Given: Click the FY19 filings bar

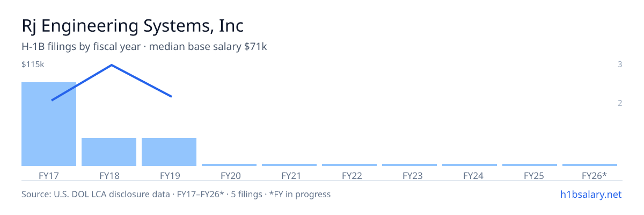Looking at the screenshot, I should (x=169, y=152).
